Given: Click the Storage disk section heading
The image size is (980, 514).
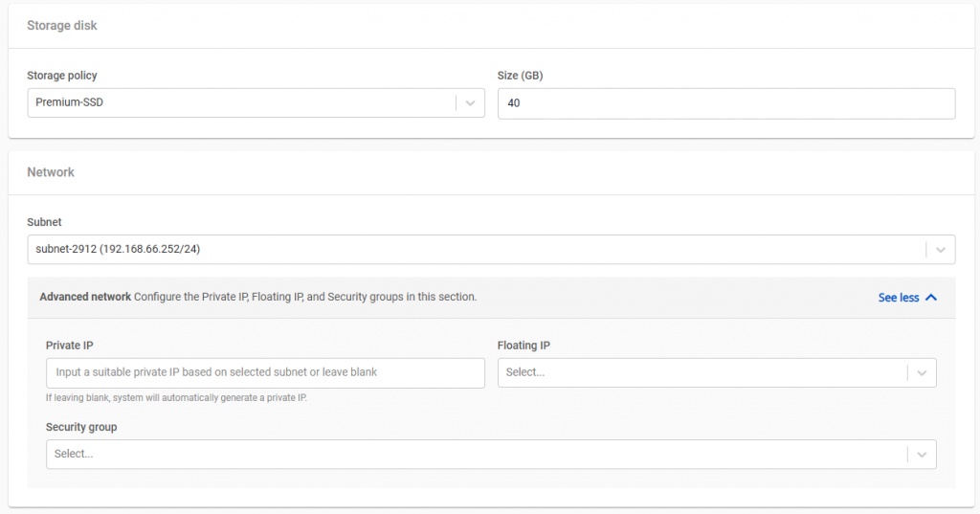Looking at the screenshot, I should (x=62, y=26).
